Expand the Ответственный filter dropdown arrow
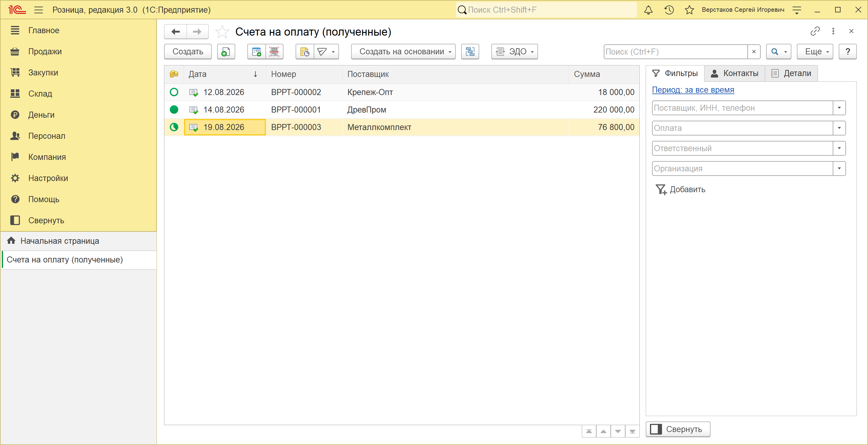The width and height of the screenshot is (868, 445). [839, 148]
